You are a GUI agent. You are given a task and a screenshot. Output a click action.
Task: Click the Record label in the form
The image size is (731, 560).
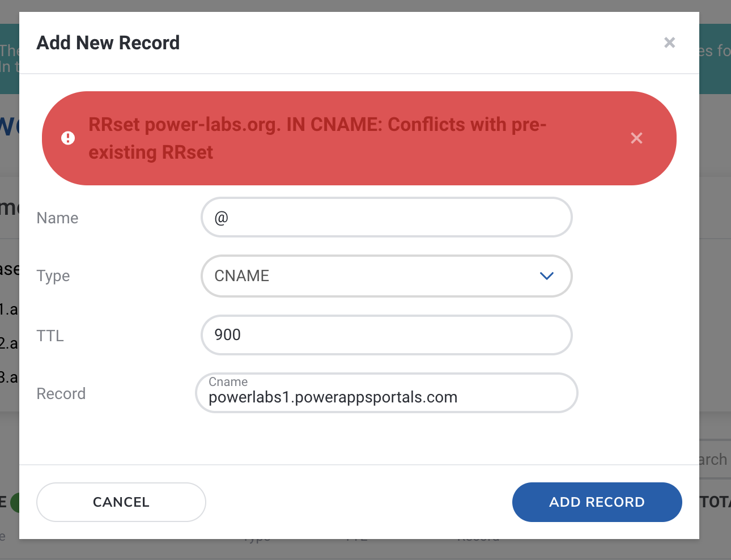61,393
